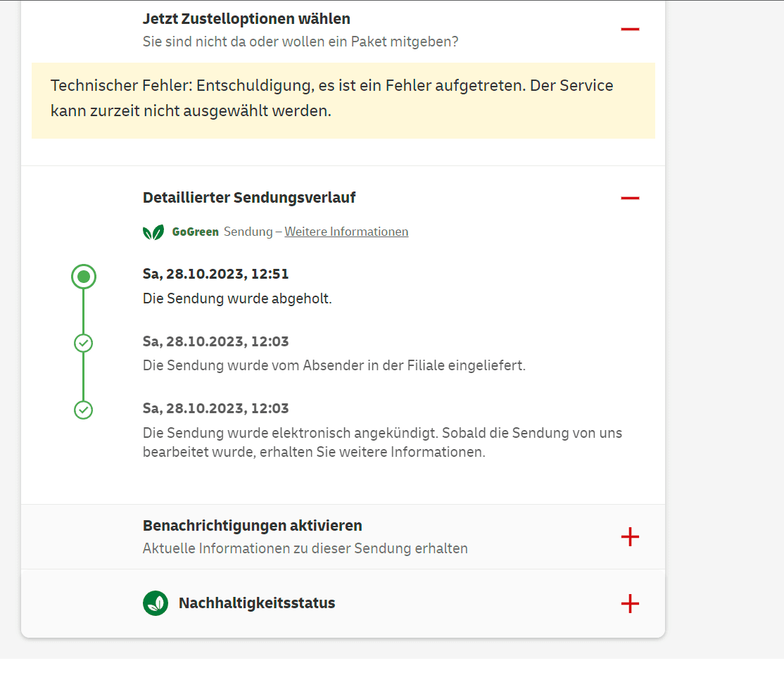Click the text "Die Sendung wurde abgeholt."
This screenshot has width=784, height=687.
click(237, 298)
